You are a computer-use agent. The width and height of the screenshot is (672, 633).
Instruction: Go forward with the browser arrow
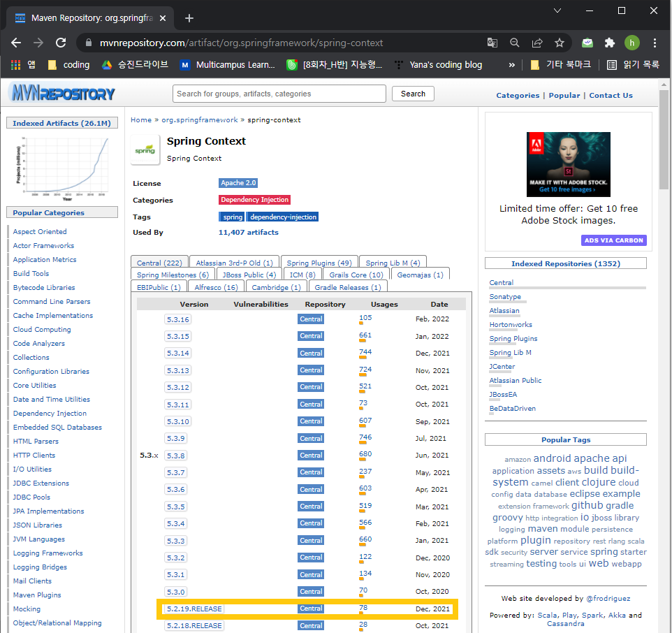click(x=38, y=43)
